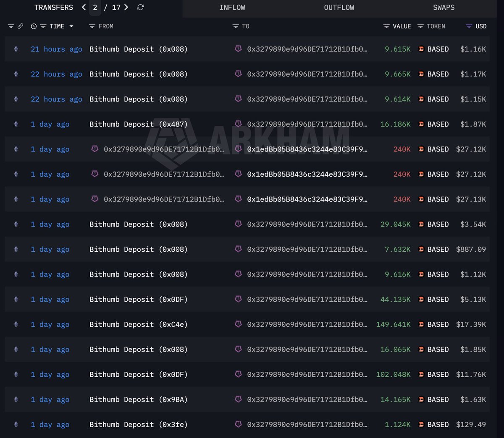Switch to the INFLOW tab
504x438 pixels.
tap(232, 8)
